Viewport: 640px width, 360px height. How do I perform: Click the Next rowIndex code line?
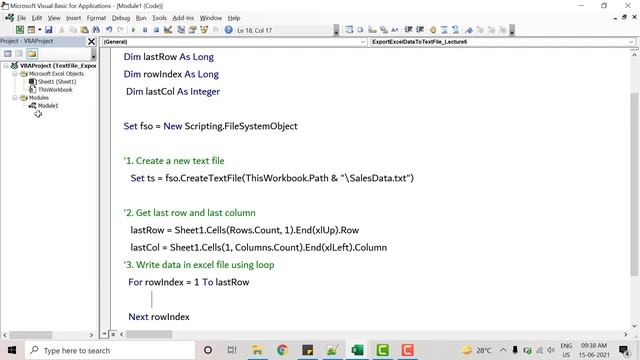159,317
